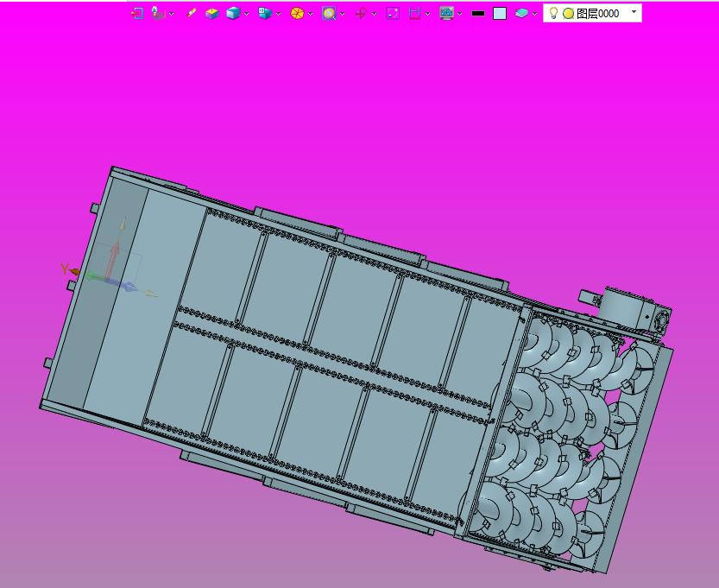Toggle the layer lightbulb visibility icon
Image resolution: width=719 pixels, height=588 pixels.
553,13
